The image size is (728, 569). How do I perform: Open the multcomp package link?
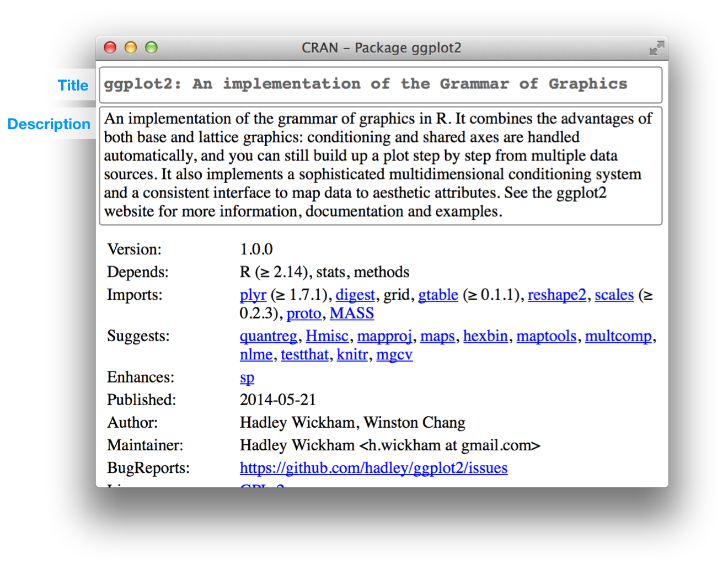point(618,337)
